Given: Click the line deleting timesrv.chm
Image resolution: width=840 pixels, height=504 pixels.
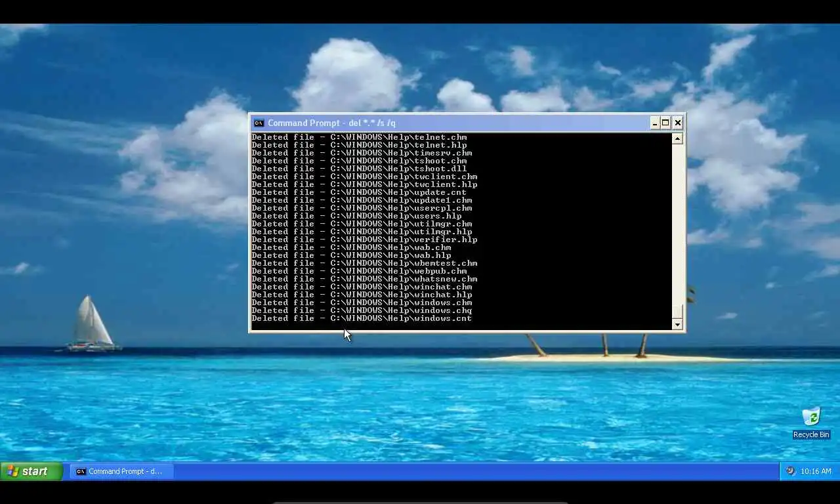Looking at the screenshot, I should click(x=362, y=153).
